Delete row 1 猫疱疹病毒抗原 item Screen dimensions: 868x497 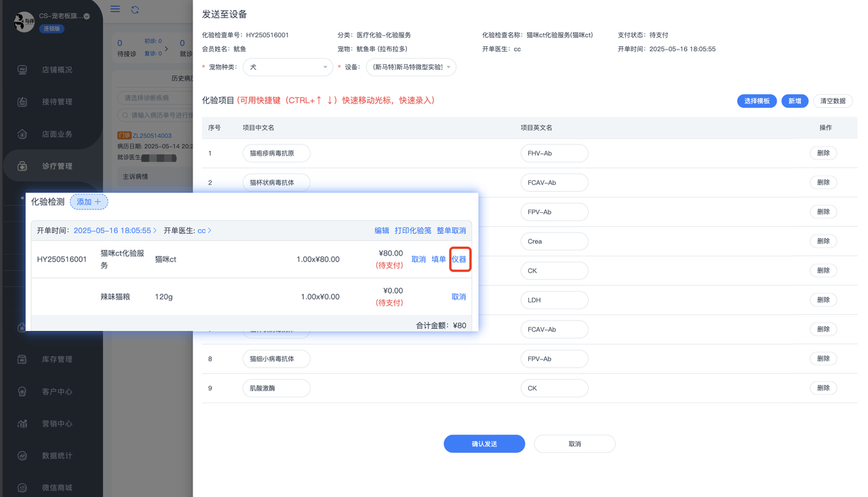click(x=823, y=153)
